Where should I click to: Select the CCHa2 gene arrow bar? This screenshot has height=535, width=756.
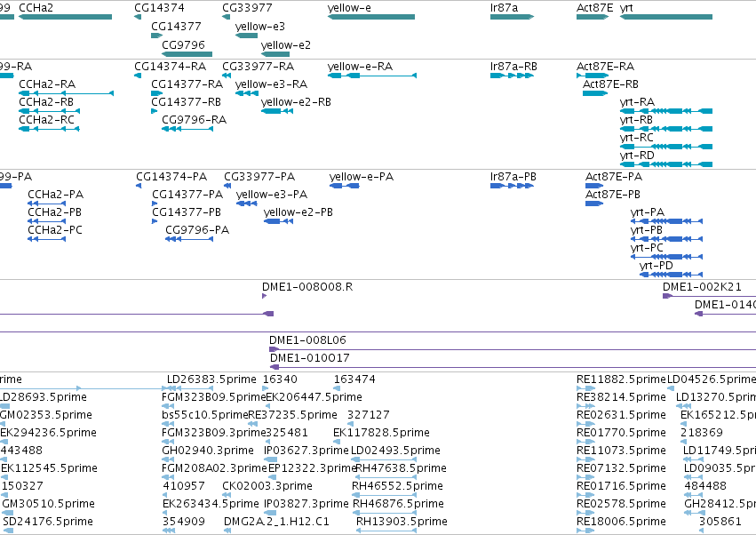pyautogui.click(x=65, y=17)
